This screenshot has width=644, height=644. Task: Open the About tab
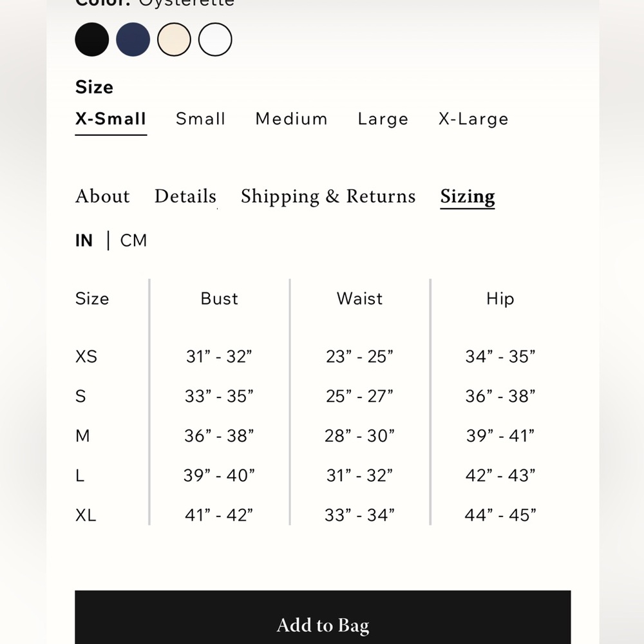tap(102, 196)
